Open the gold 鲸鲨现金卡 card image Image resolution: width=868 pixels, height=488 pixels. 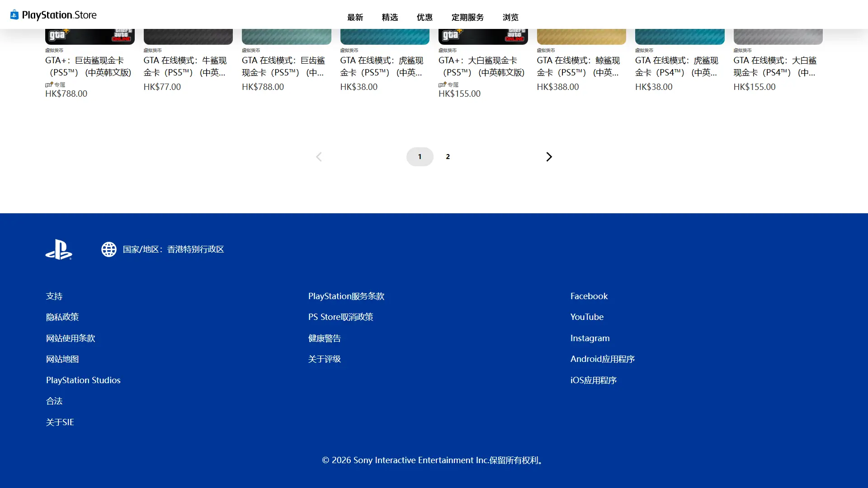pos(581,36)
